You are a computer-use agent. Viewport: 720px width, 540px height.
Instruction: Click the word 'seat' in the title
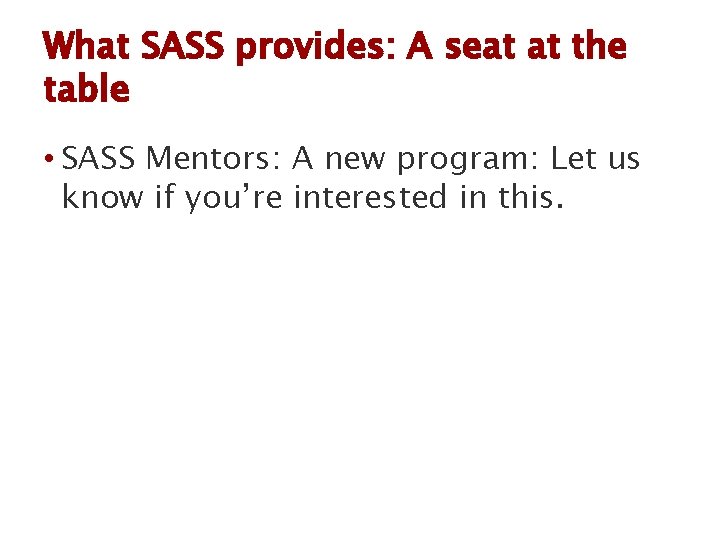point(482,47)
